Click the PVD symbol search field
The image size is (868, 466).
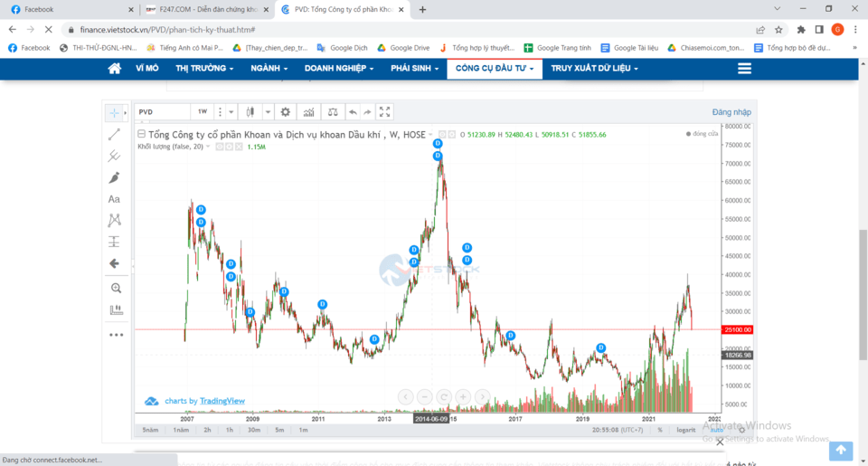point(163,112)
